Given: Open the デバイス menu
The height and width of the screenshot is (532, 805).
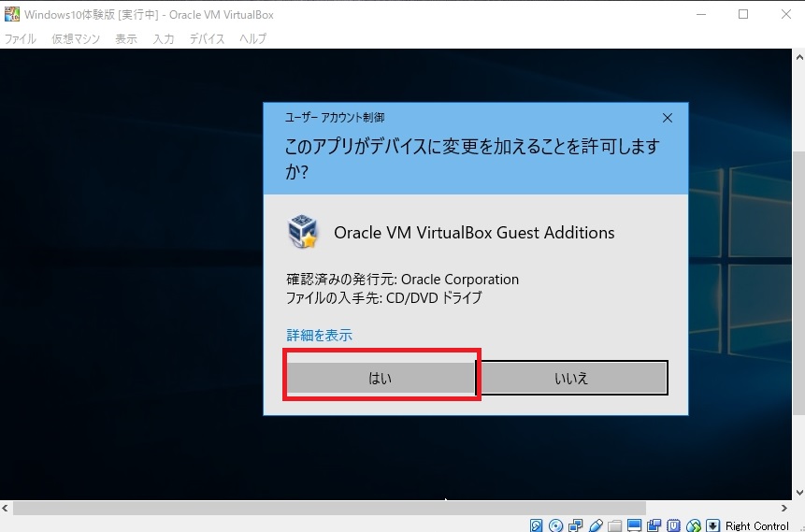Looking at the screenshot, I should pyautogui.click(x=207, y=39).
